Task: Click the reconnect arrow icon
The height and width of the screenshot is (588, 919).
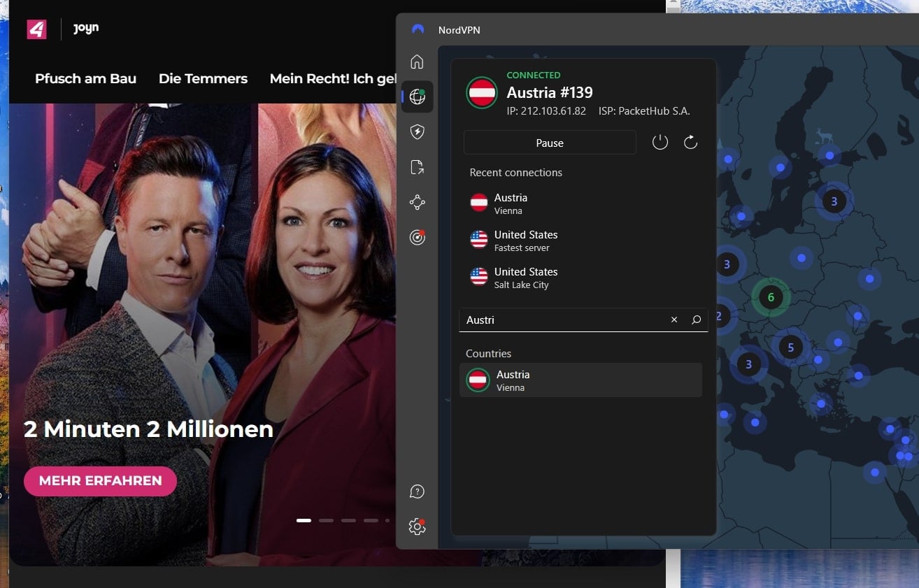Action: point(690,142)
